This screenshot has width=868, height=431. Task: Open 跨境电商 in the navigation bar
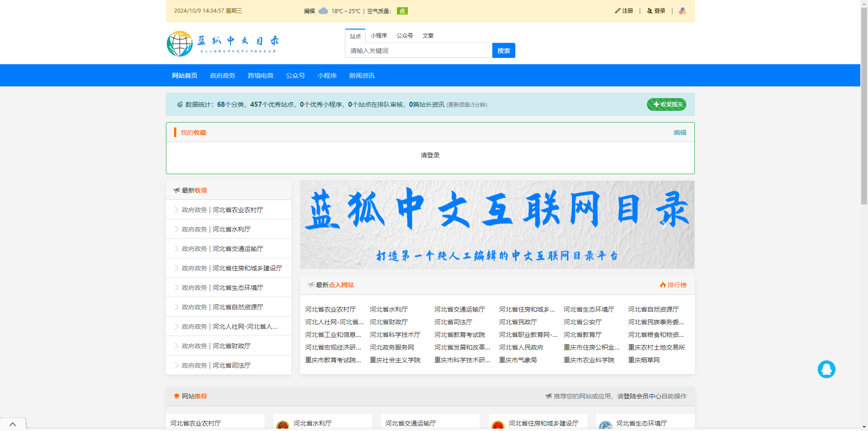click(x=260, y=76)
